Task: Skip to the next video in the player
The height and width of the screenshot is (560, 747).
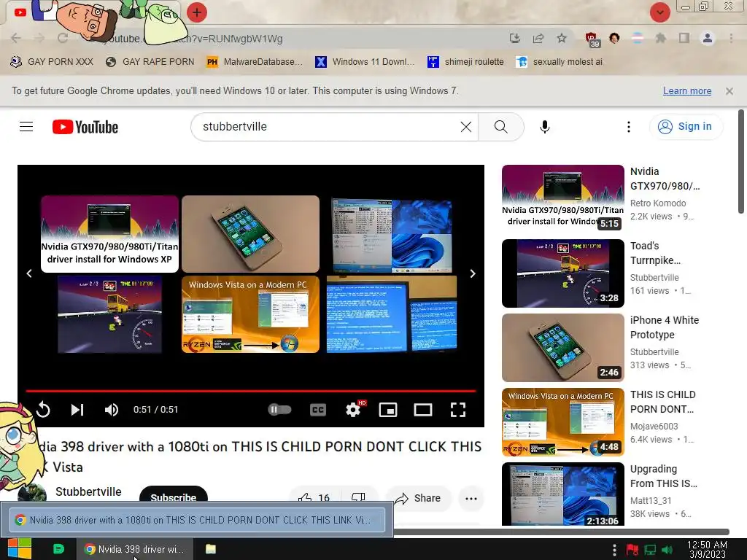Action: coord(77,410)
